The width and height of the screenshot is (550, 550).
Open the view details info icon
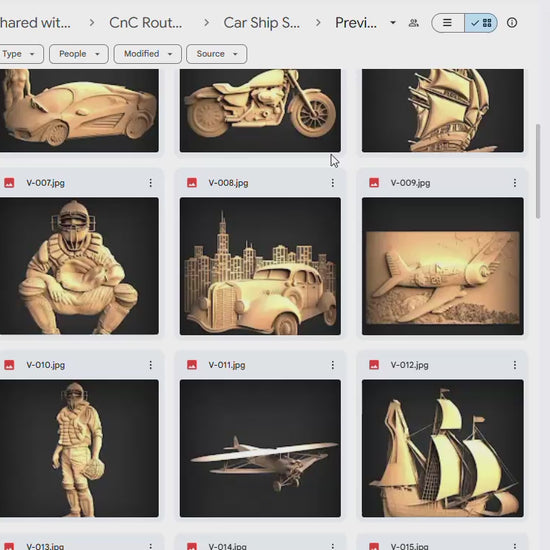(x=512, y=23)
